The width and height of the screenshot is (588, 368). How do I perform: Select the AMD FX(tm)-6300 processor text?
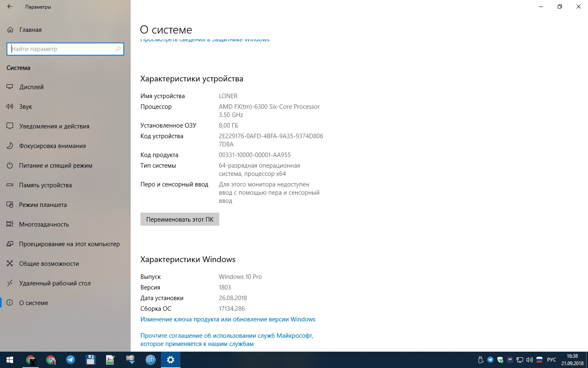click(269, 111)
